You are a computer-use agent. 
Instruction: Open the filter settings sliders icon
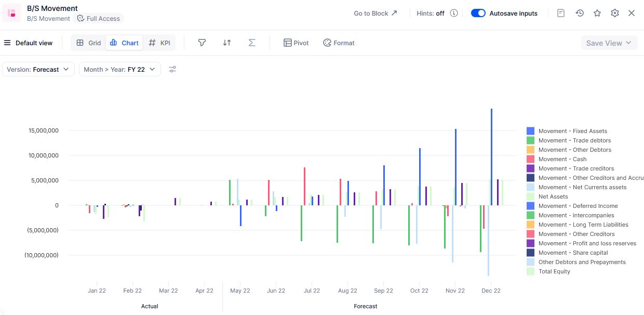(172, 69)
